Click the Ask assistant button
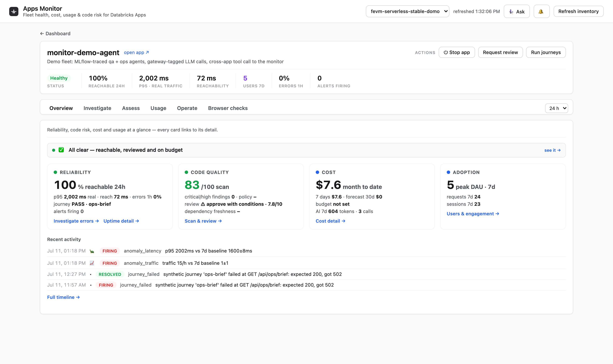The height and width of the screenshot is (364, 613). pos(517,11)
